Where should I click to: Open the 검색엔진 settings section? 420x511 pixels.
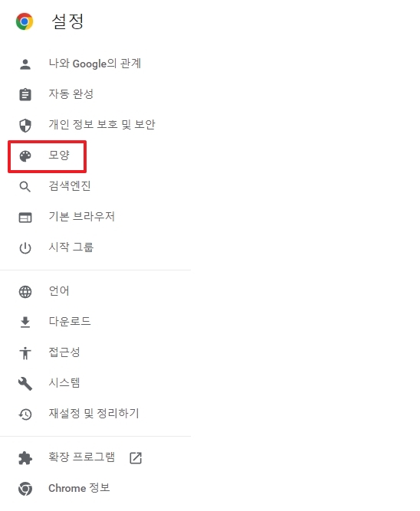pos(70,186)
